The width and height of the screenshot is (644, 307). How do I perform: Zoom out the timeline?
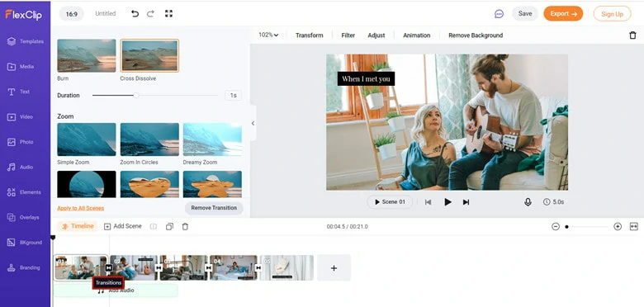pyautogui.click(x=556, y=227)
